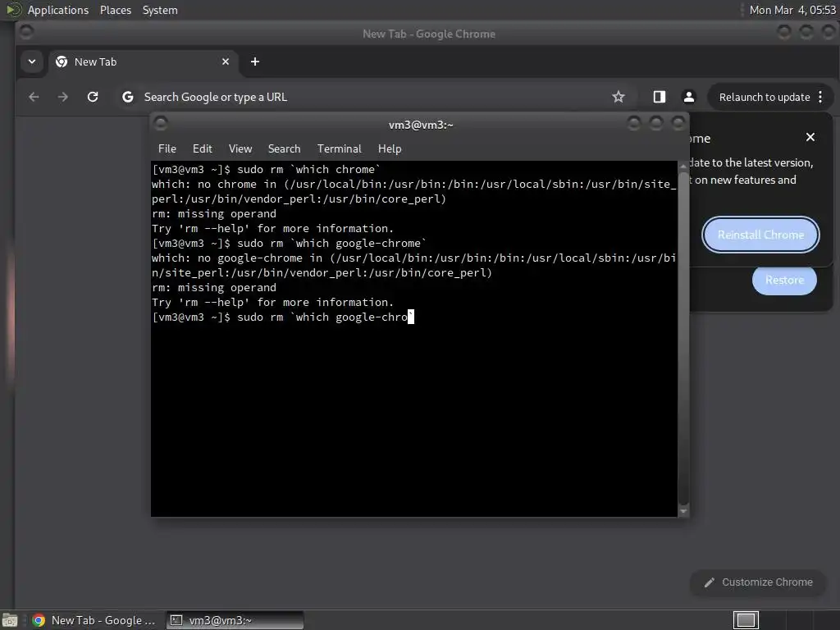Viewport: 840px width, 630px height.
Task: Click the Reinstall Chrome button
Action: click(760, 235)
